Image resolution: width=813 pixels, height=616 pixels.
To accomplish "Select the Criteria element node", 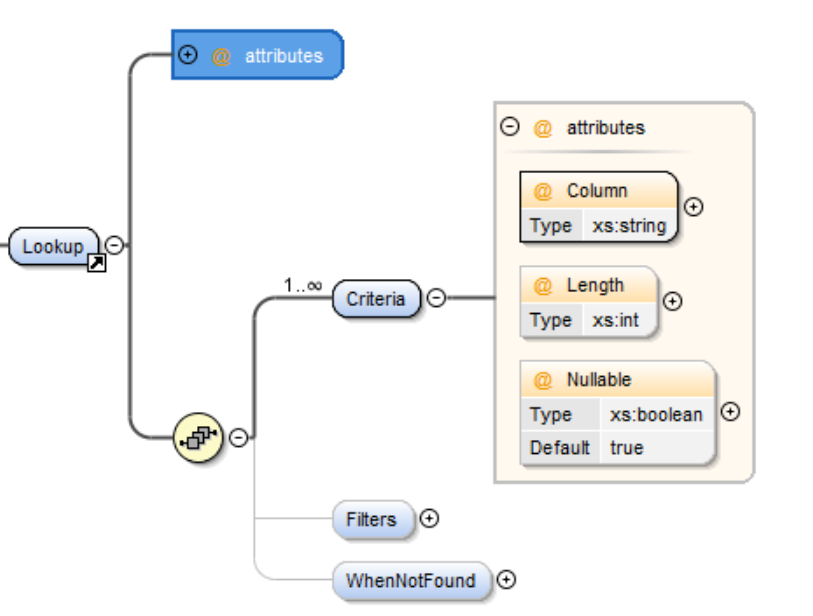I will coord(375,299).
